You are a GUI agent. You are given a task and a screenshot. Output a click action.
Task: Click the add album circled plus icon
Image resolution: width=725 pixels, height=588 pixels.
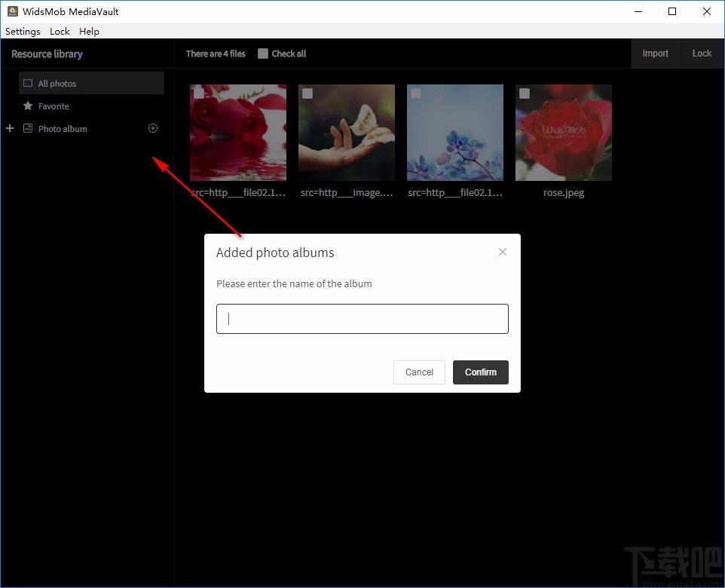(153, 129)
